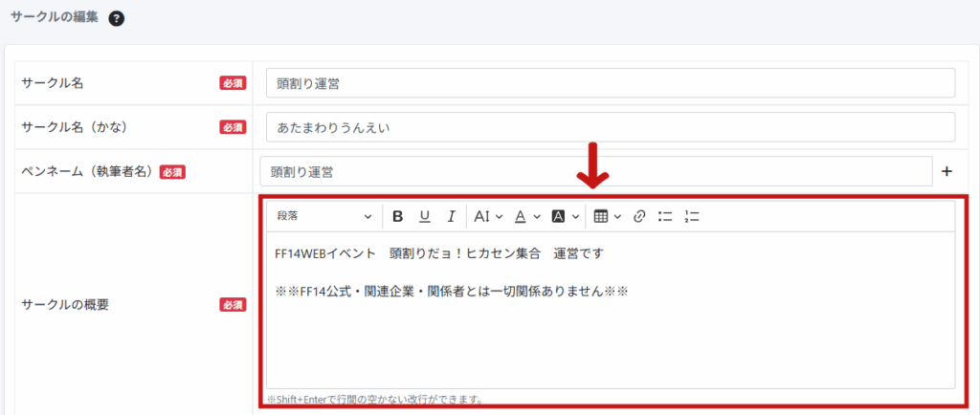Click the サークルの編集 page heading

click(x=54, y=17)
